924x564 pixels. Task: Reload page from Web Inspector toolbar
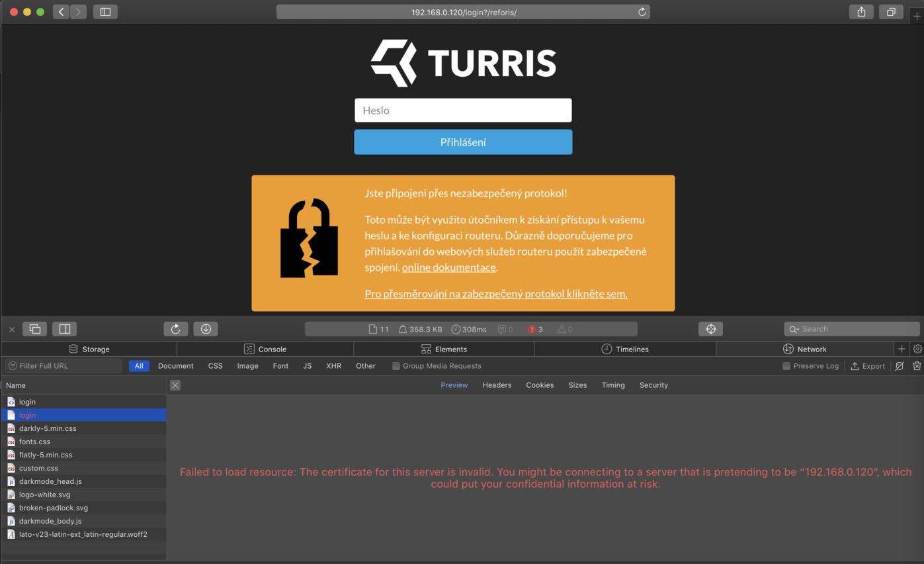pos(176,329)
